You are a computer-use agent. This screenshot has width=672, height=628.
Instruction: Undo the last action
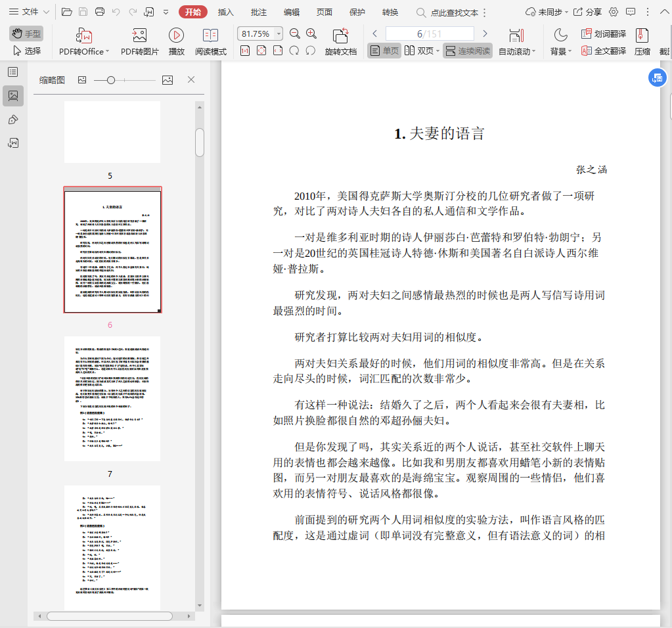coord(116,12)
